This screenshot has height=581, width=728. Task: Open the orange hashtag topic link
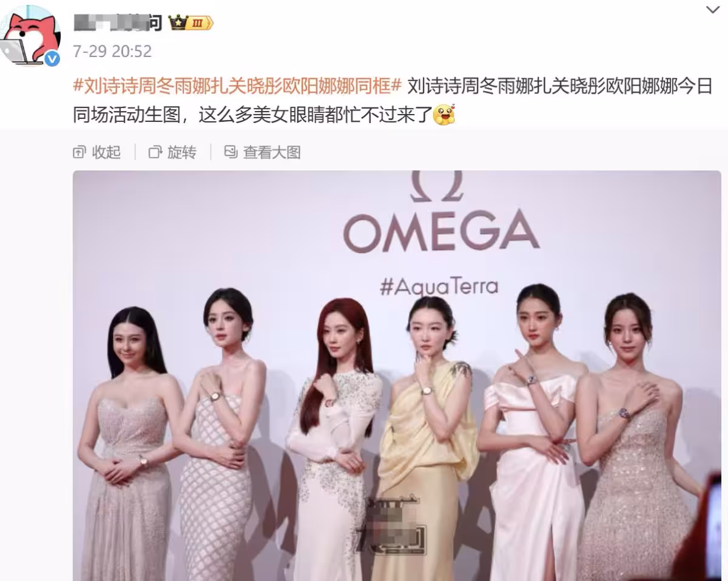(x=237, y=86)
